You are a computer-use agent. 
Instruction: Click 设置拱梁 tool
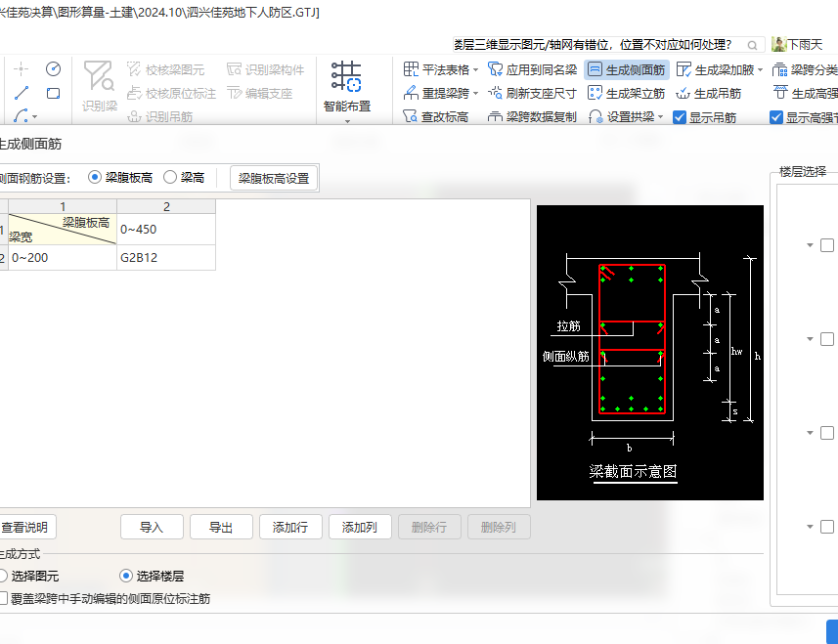tap(621, 116)
